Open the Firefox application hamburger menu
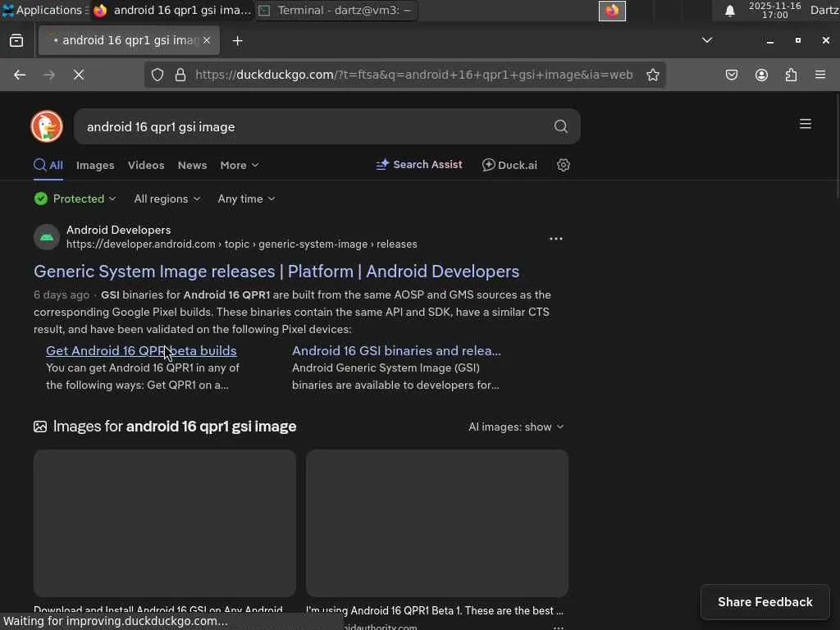The image size is (840, 630). coord(820,75)
